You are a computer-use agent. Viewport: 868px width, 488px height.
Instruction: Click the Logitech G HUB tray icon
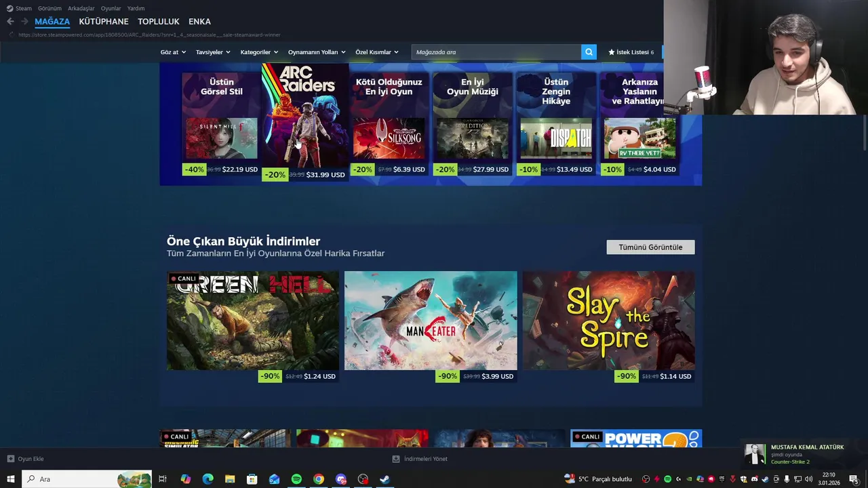click(x=678, y=479)
